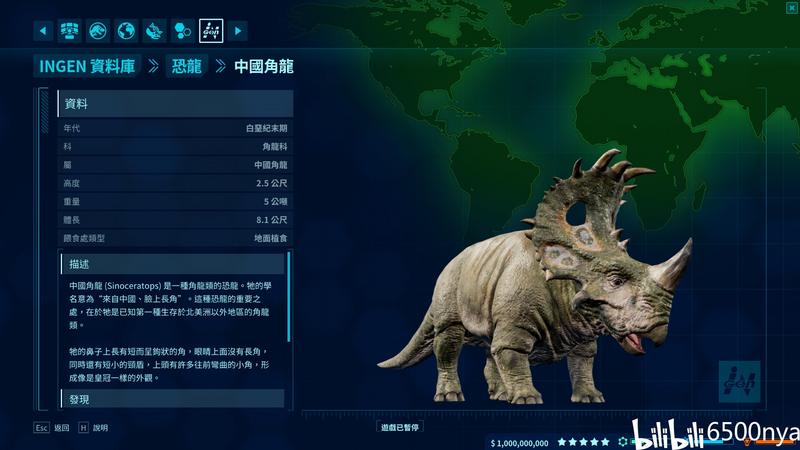Screen dimensions: 800x450
Task: Click the 科 角龍科 row
Action: (175, 146)
